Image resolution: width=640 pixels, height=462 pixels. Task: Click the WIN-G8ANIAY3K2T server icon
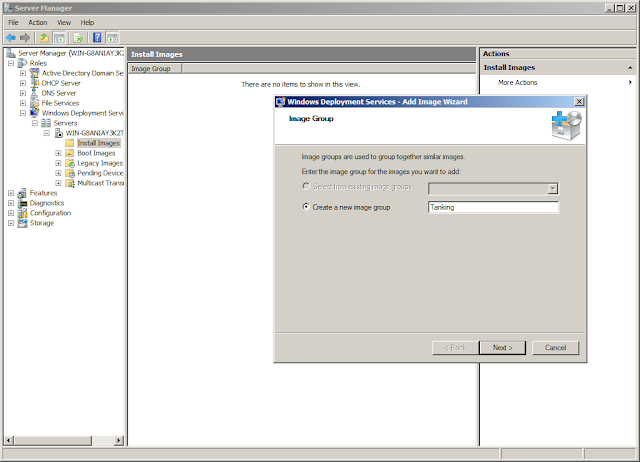click(x=59, y=133)
